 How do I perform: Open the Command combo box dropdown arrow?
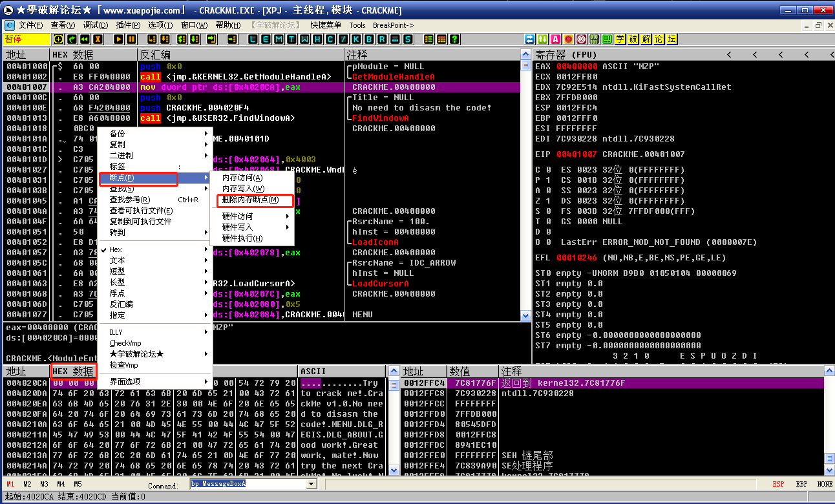click(312, 484)
